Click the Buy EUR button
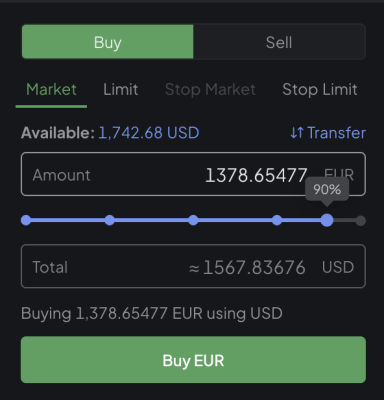 click(193, 360)
